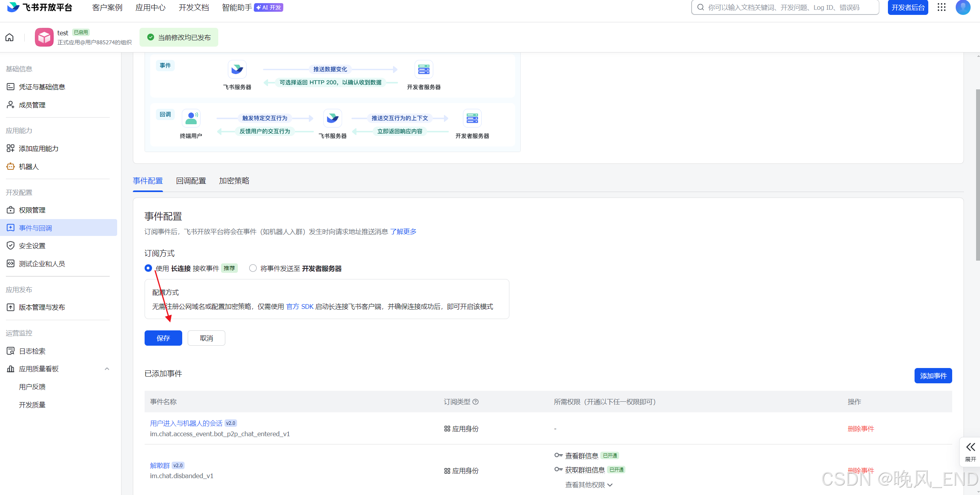Select the 长连接 subscription radio option
The width and height of the screenshot is (980, 495).
pyautogui.click(x=148, y=268)
